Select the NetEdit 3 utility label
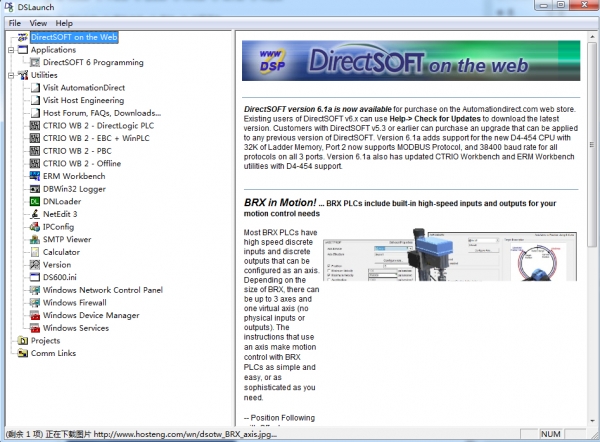 pos(60,214)
